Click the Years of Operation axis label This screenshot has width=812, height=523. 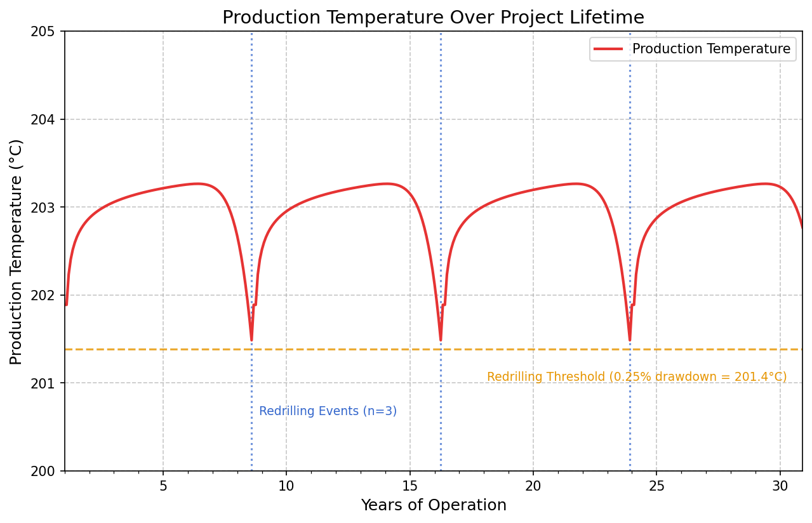[x=433, y=505]
